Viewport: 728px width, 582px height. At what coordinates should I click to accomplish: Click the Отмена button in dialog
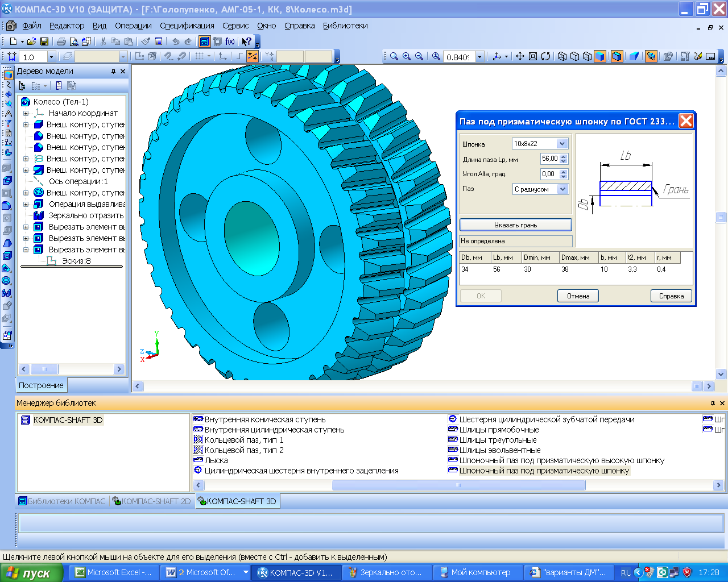click(578, 296)
